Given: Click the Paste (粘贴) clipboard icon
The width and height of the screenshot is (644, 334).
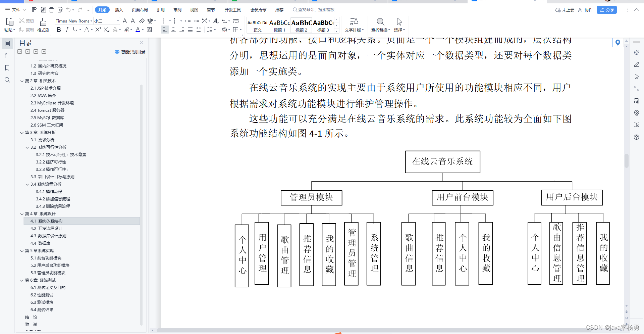Looking at the screenshot, I should 10,22.
